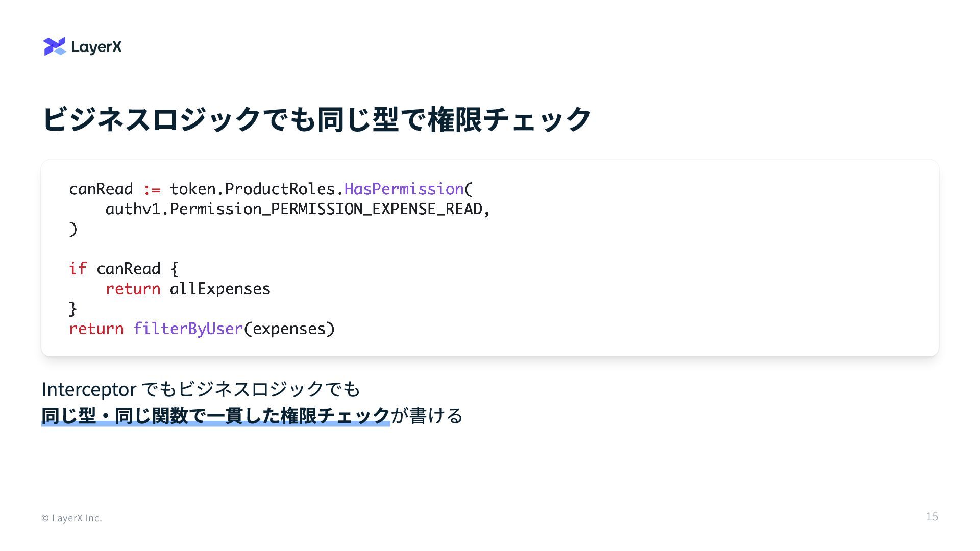
Task: Click token.ProductRoles in the code
Action: coord(252,189)
